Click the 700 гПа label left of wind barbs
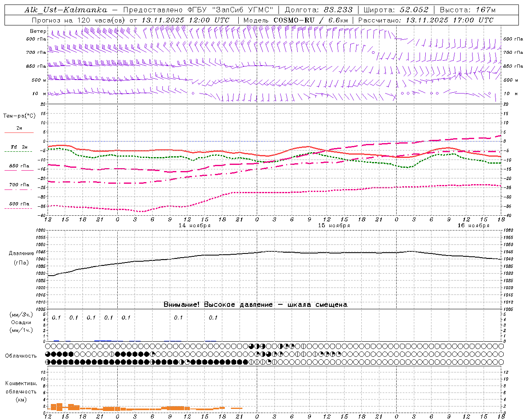Screen dimensions: 525x420 (x=36, y=52)
